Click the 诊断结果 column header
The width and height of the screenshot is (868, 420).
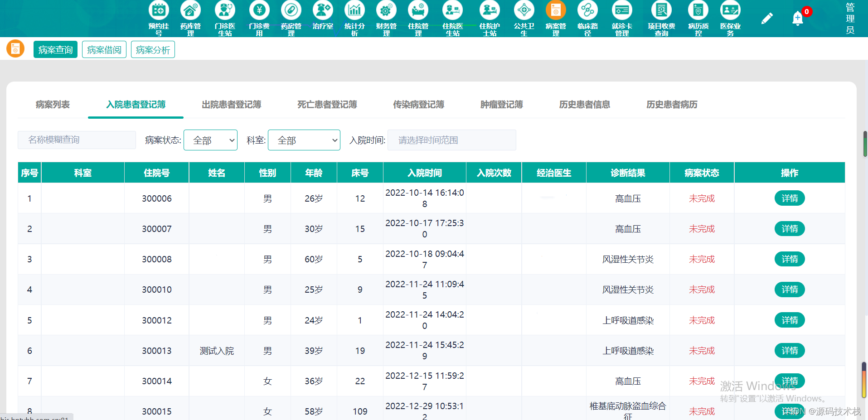(x=628, y=173)
